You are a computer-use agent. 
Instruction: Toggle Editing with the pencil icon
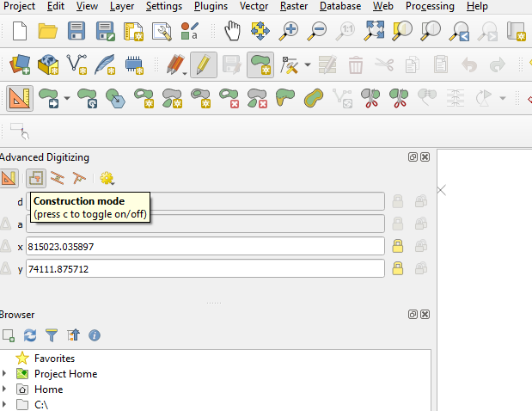(x=203, y=64)
